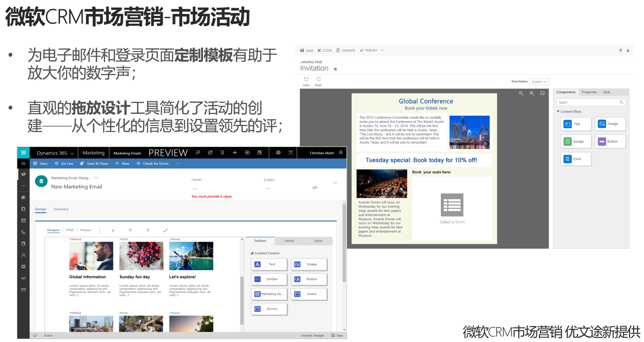The height and width of the screenshot is (342, 644).
Task: Select the Preview view tab
Action: point(85,230)
